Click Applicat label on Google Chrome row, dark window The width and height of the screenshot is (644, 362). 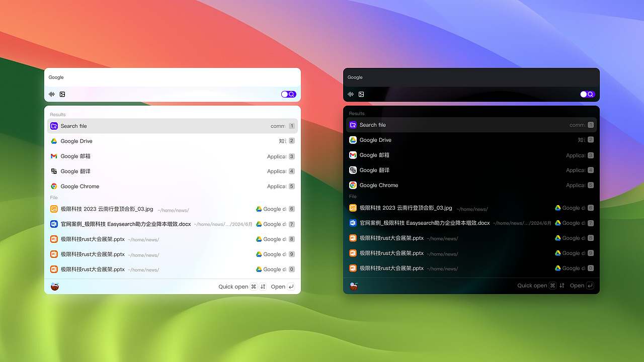tap(576, 186)
